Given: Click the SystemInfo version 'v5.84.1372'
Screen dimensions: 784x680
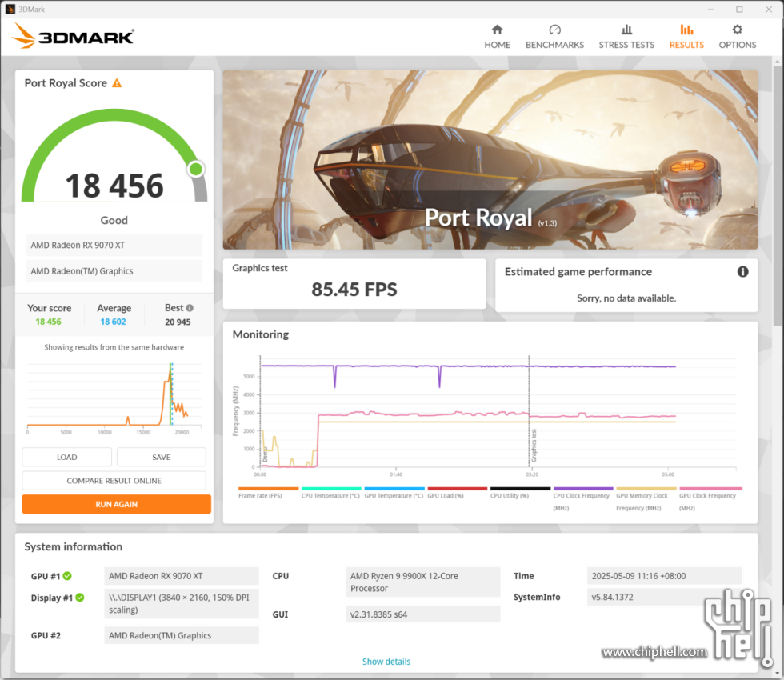Looking at the screenshot, I should (x=664, y=597).
